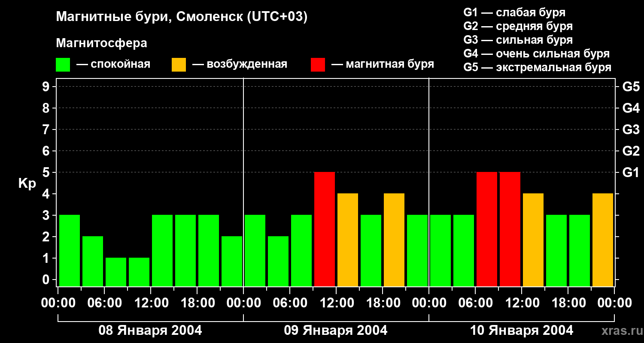The width and height of the screenshot is (644, 343).
Task: Click the '— возбужденная' legend label
Action: 240,64
